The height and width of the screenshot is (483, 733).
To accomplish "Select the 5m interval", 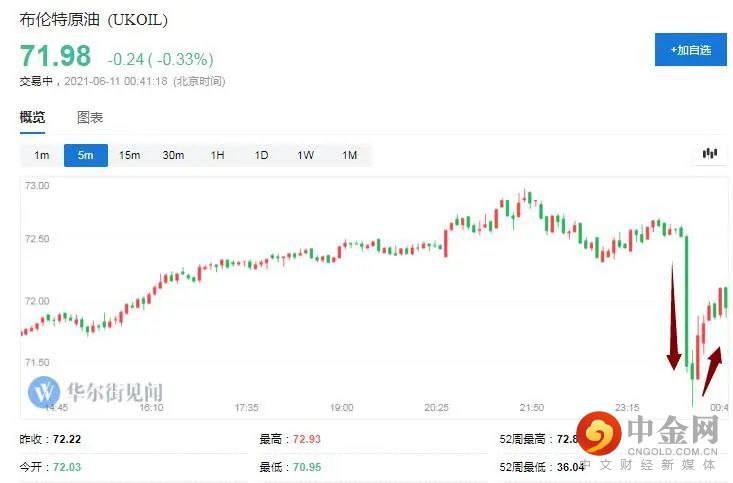I will tap(86, 155).
